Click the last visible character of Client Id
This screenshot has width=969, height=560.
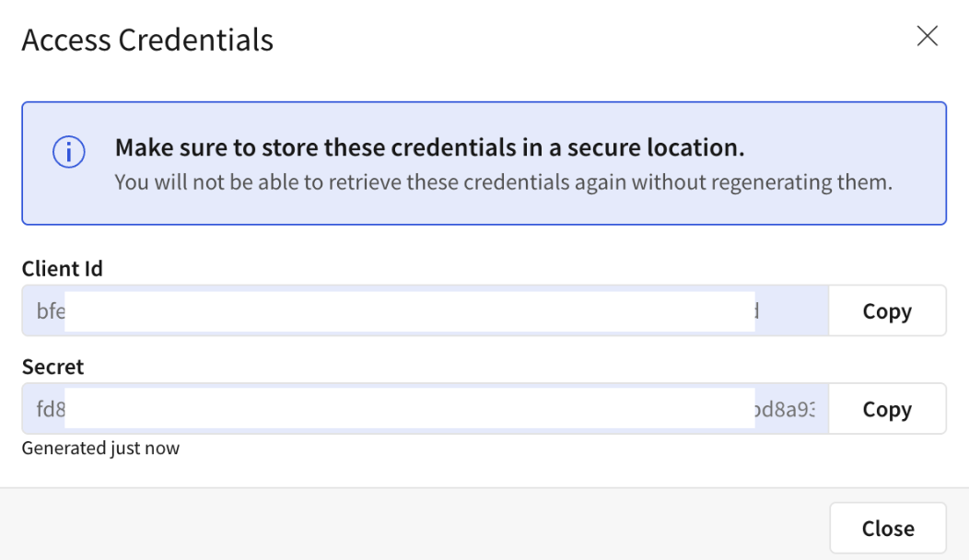click(757, 311)
